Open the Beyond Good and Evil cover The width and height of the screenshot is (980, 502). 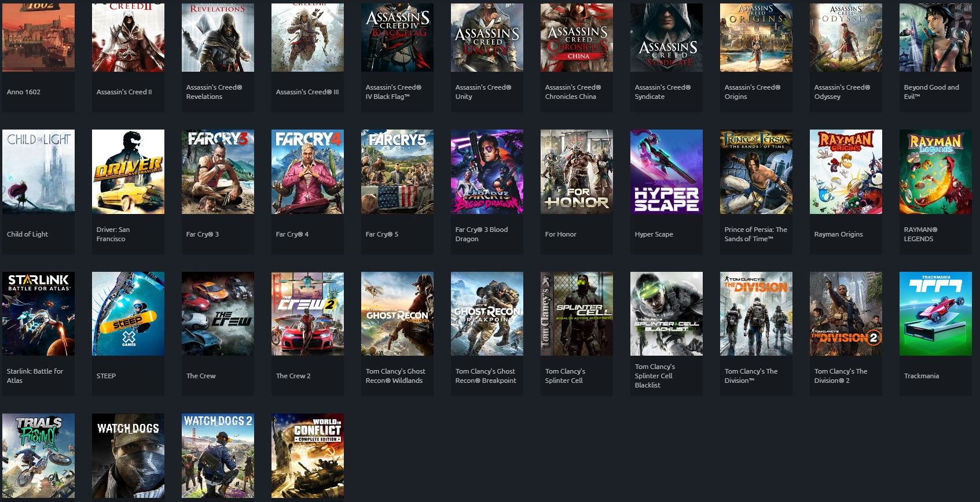click(935, 38)
